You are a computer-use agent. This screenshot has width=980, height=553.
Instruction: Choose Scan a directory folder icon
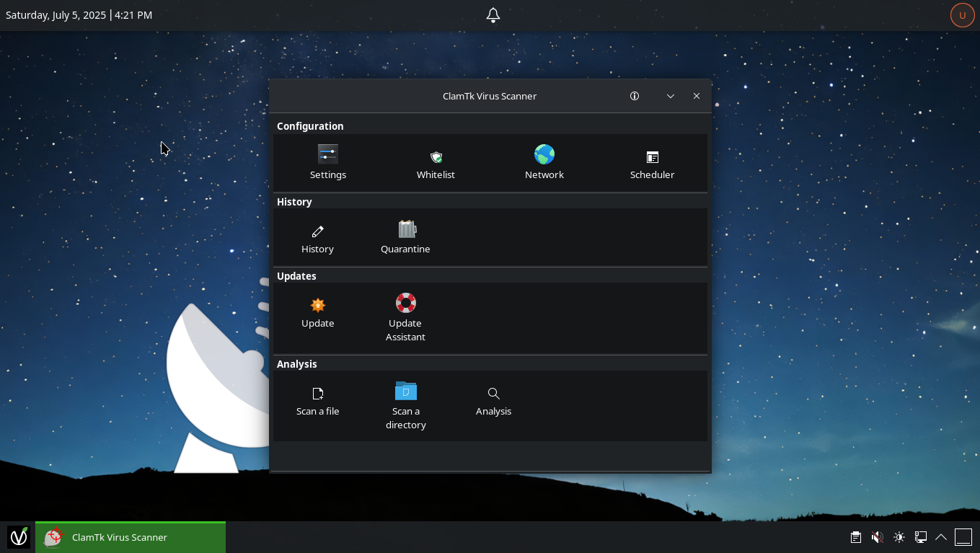tap(406, 391)
